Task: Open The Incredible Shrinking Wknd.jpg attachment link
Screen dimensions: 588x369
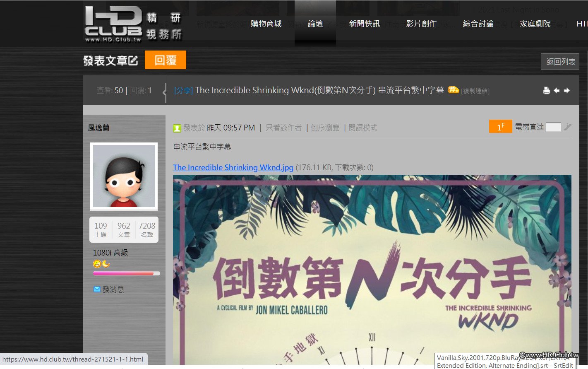Action: click(x=233, y=167)
